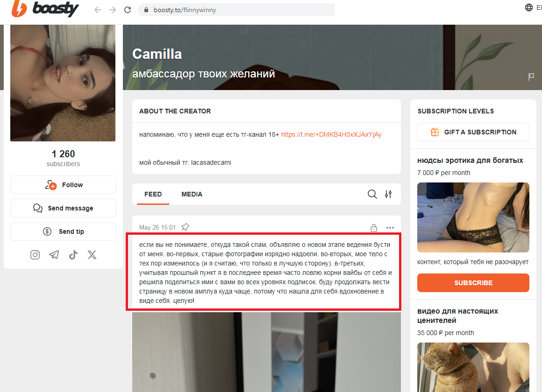Image resolution: width=542 pixels, height=392 pixels.
Task: Click the Follow button
Action: [x=63, y=185]
